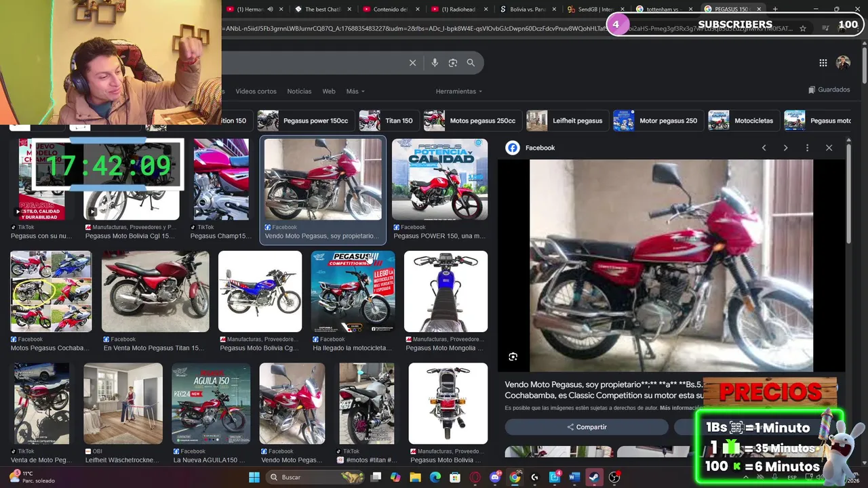Switch to 'Bolivia vs. Pan' tab
868x488 pixels.
[x=526, y=9]
